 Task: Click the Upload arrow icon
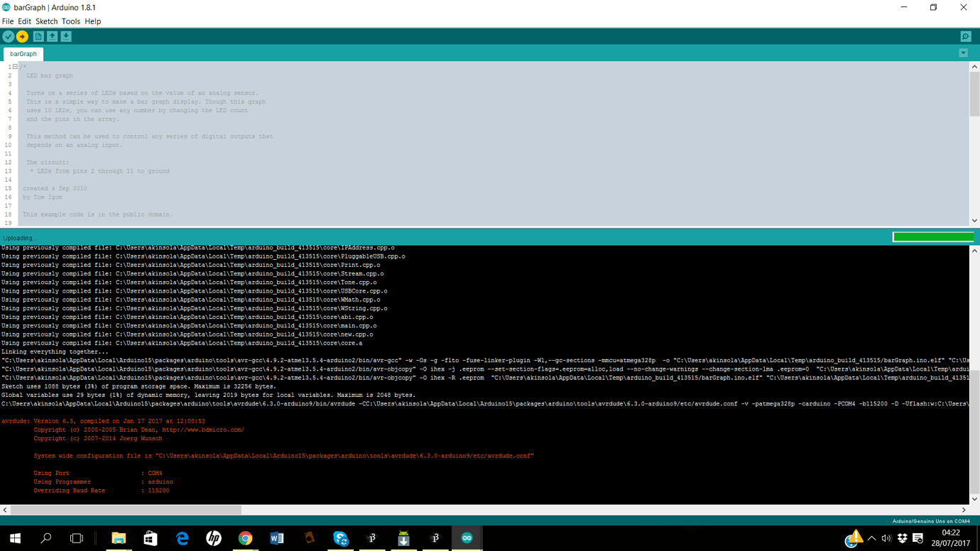click(x=23, y=36)
